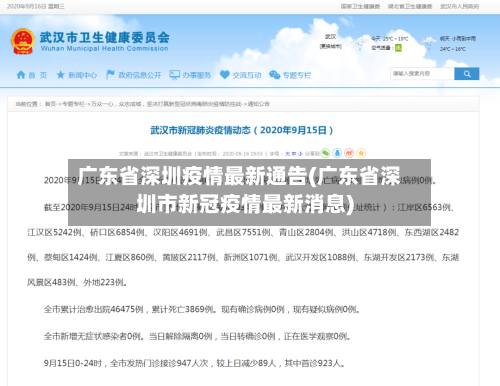Click the 请输入搜索内容 search field
The width and height of the screenshot is (500, 386).
click(422, 74)
